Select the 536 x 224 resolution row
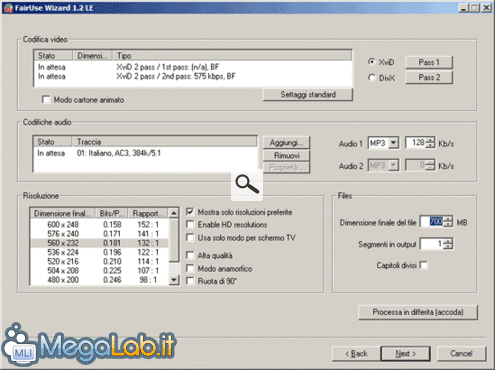This screenshot has width=495, height=370. 100,252
